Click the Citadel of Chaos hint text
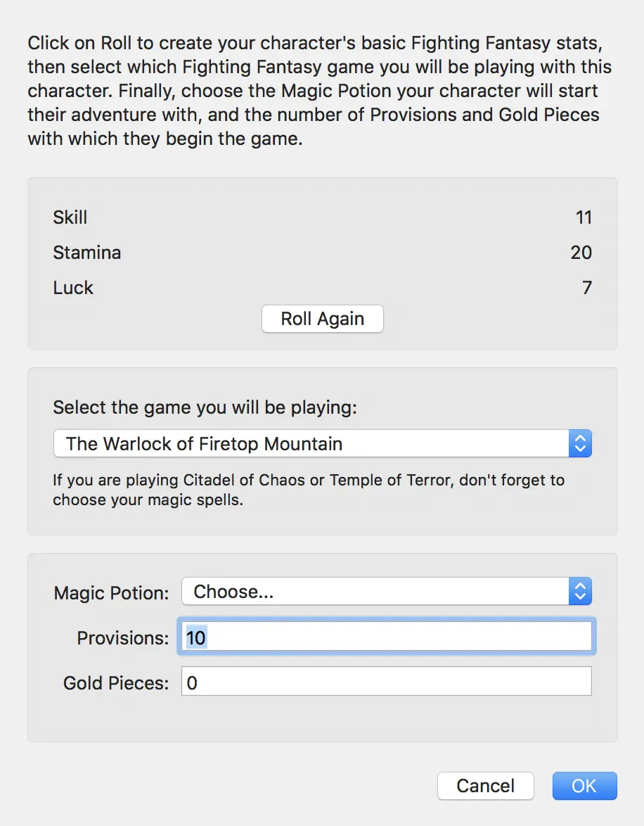The width and height of the screenshot is (644, 826). [x=309, y=490]
